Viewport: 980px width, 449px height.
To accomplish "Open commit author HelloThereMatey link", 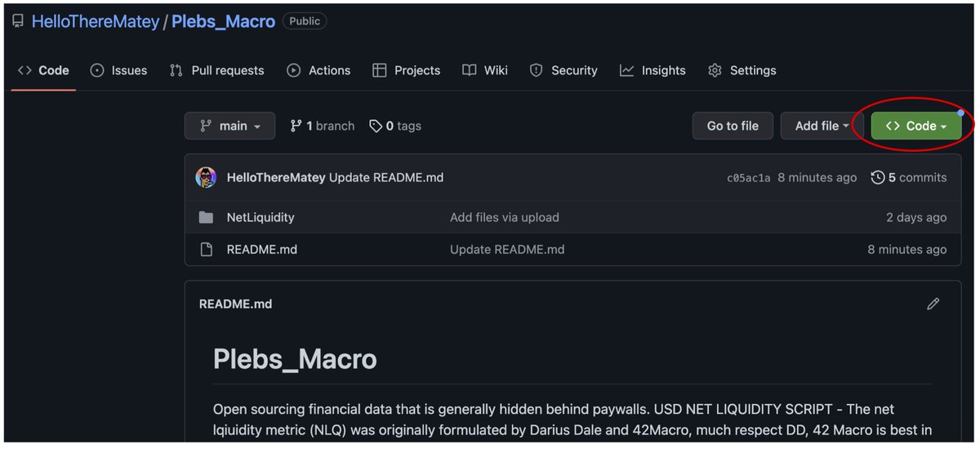I will (x=276, y=177).
